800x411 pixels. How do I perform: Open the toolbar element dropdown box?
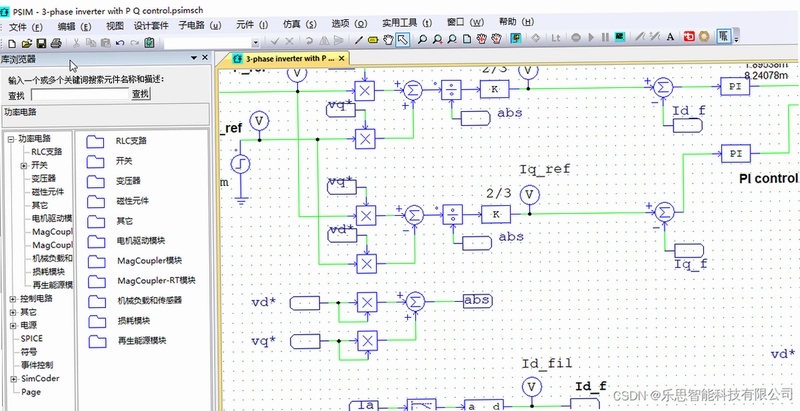(x=256, y=43)
